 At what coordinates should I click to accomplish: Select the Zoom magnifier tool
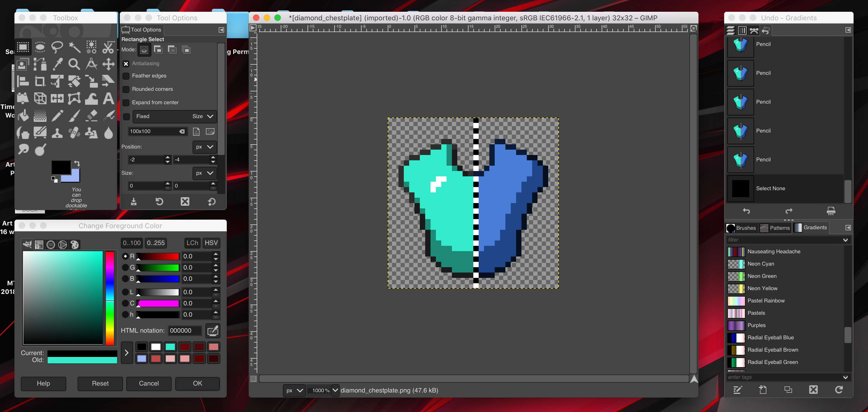[74, 64]
